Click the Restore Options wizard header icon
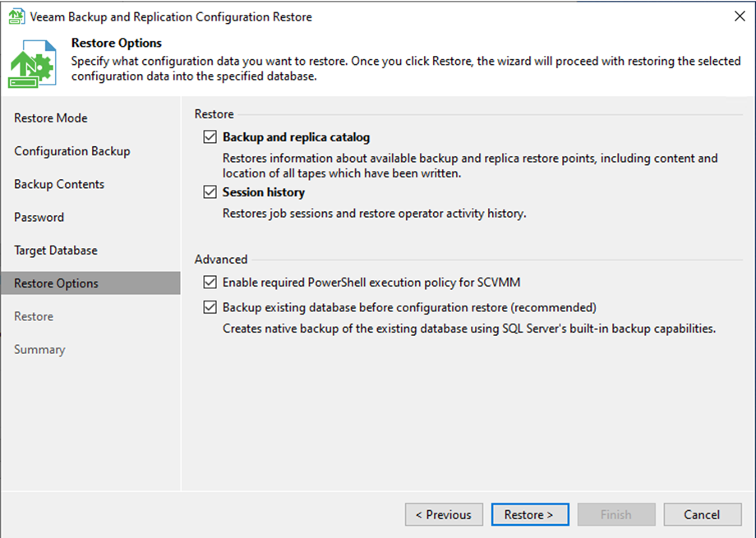This screenshot has width=756, height=538. click(32, 63)
